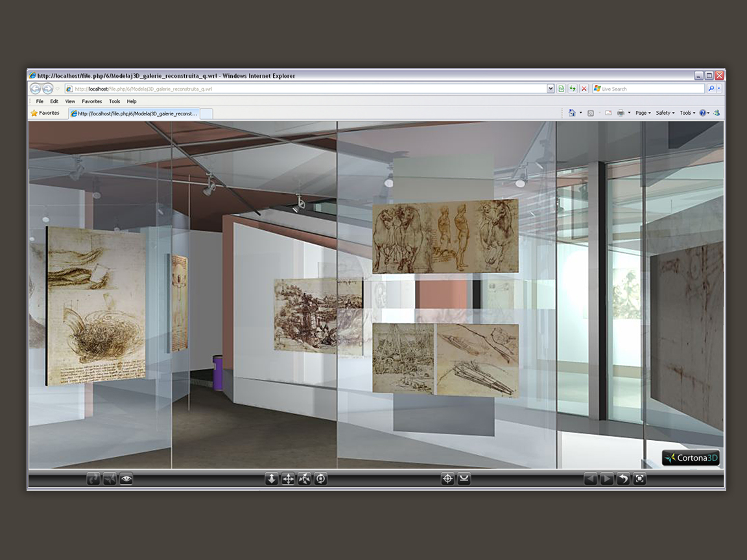
Task: Expand the Help icon dropdown arrow
Action: pyautogui.click(x=708, y=113)
